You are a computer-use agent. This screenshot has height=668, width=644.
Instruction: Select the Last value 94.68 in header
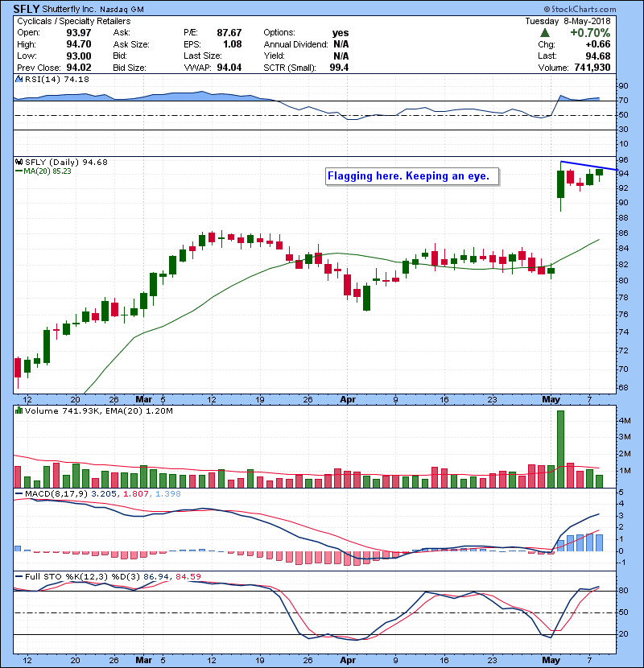598,56
